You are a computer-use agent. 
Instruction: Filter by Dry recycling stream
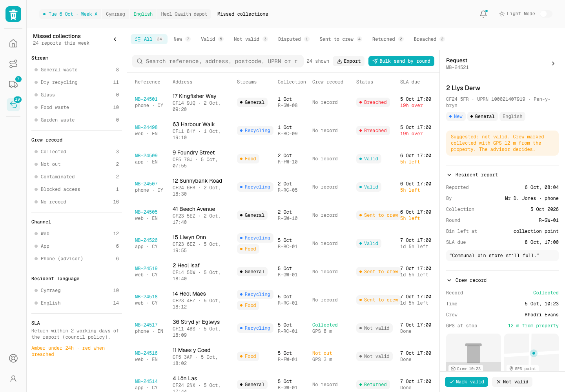[77, 82]
